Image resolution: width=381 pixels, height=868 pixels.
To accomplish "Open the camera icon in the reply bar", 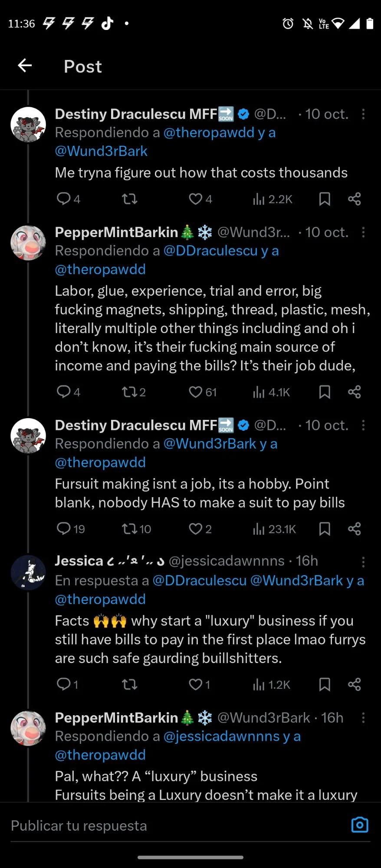I will click(359, 825).
